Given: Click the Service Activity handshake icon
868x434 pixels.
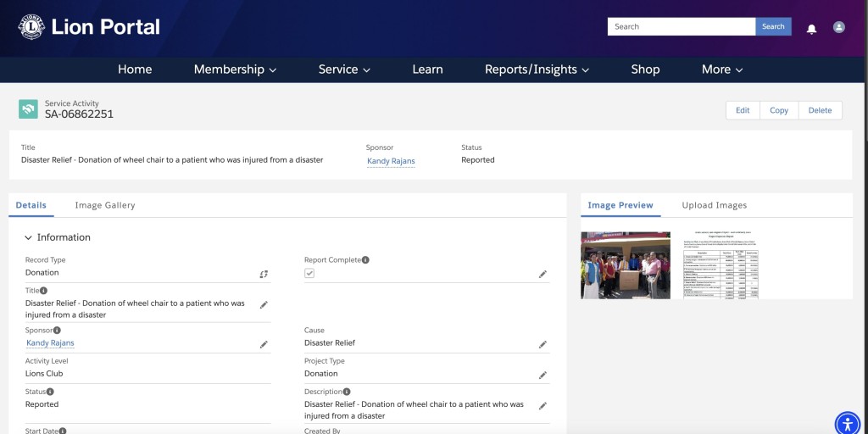Looking at the screenshot, I should pyautogui.click(x=28, y=109).
